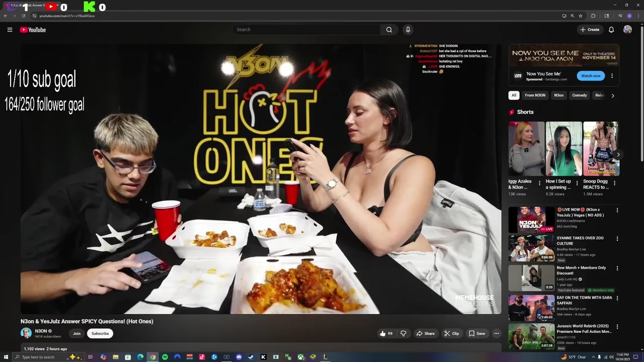This screenshot has height=362, width=644.
Task: Open options for LIVE NOW N3on video
Action: (x=617, y=210)
